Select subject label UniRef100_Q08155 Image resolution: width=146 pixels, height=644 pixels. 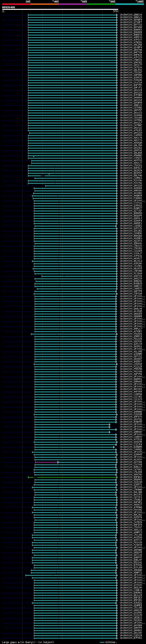pos(131,442)
